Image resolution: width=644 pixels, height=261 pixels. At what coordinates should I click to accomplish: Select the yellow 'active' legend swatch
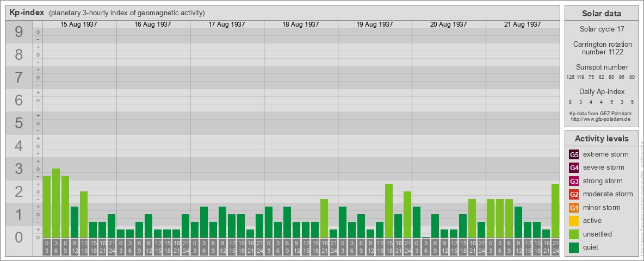(574, 221)
